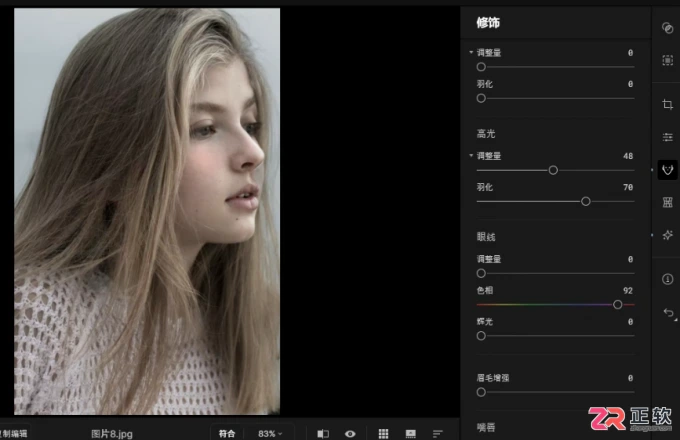Click the 复制编辑 button
Screen dimensions: 680x440
pos(14,433)
